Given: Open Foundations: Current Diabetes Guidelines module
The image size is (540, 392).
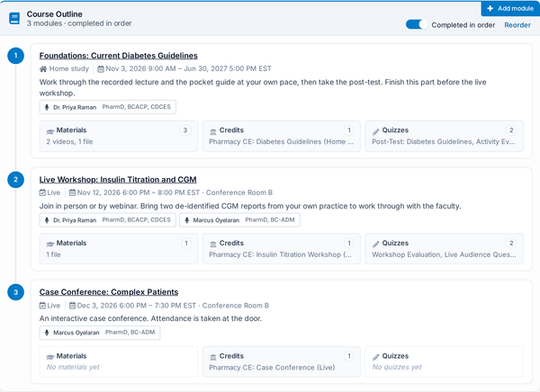Looking at the screenshot, I should tap(119, 56).
